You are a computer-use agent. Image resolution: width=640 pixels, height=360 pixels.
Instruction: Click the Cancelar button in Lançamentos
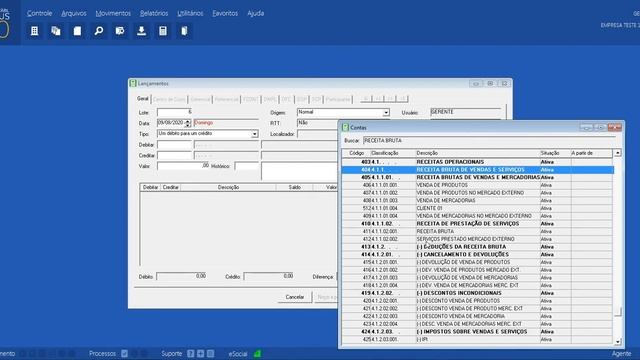[x=295, y=297]
